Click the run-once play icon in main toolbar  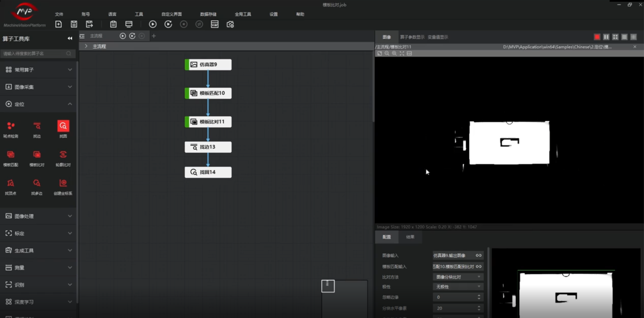(153, 24)
